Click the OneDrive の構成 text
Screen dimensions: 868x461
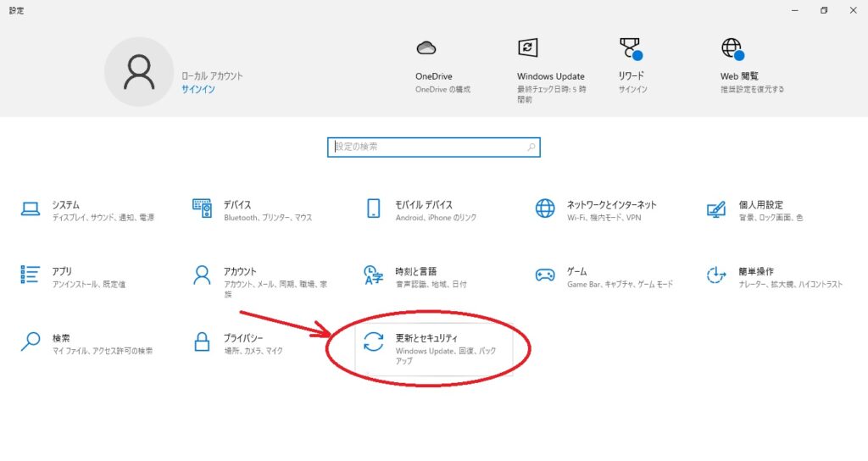click(x=442, y=89)
